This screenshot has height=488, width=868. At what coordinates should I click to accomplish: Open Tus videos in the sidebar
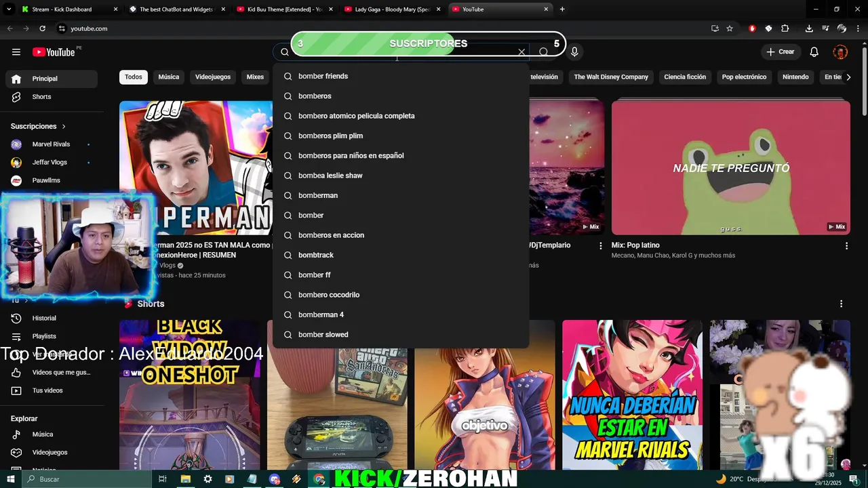(52, 390)
